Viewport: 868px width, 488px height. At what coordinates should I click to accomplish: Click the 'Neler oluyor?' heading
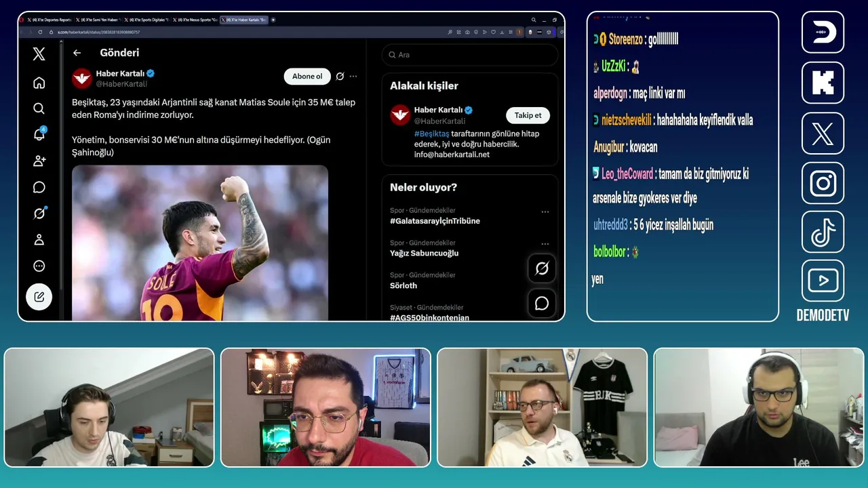point(423,188)
